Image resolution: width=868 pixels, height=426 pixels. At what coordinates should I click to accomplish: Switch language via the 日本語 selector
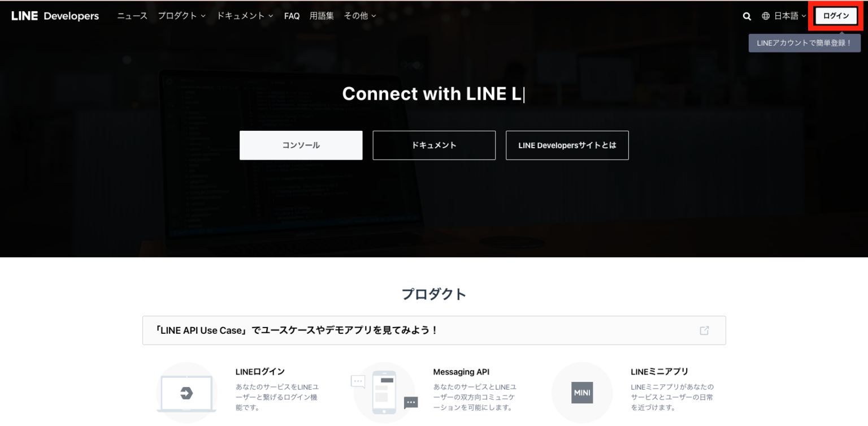coord(786,16)
